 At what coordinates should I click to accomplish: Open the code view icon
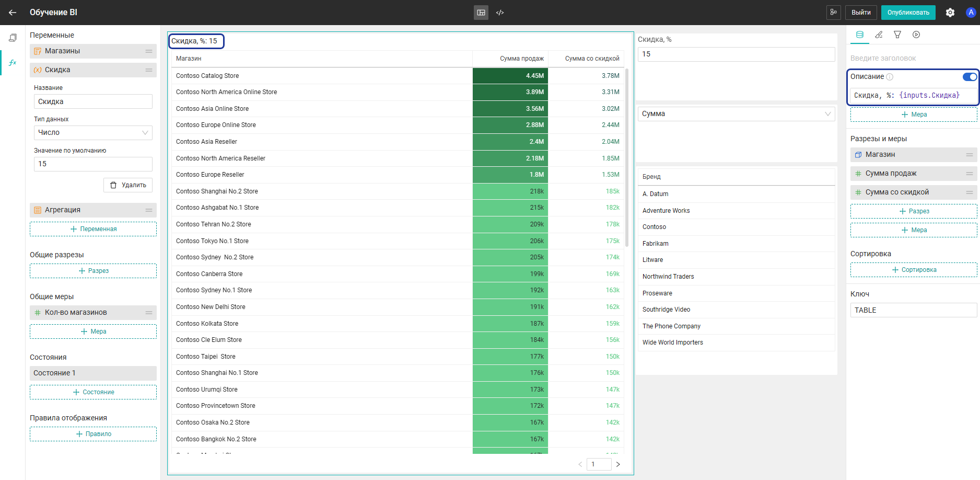tap(500, 13)
